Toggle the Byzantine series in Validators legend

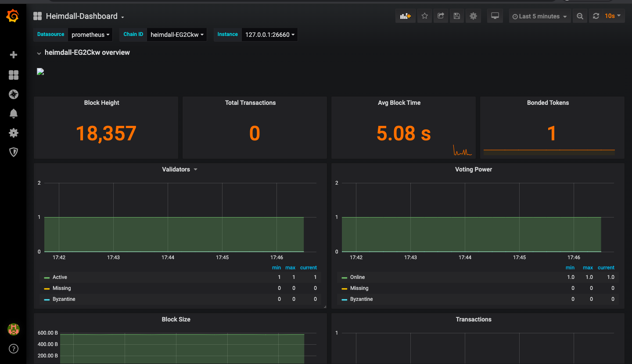64,299
